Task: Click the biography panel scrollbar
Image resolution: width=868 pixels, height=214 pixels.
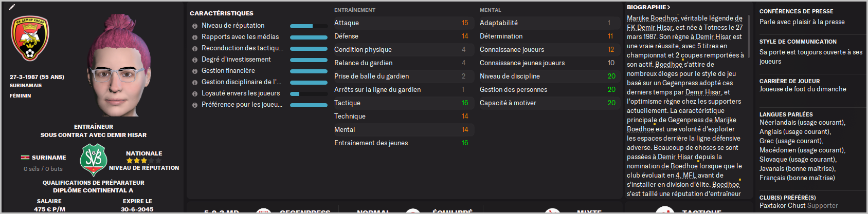Action: [x=749, y=36]
